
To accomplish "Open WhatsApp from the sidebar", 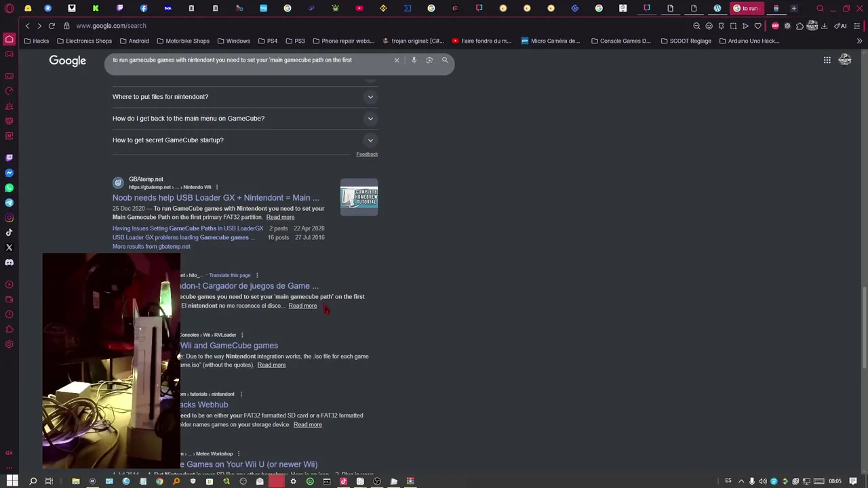I will pyautogui.click(x=9, y=188).
